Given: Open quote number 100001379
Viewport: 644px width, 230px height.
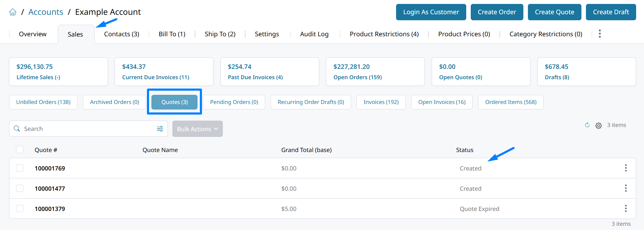Looking at the screenshot, I should [50, 209].
